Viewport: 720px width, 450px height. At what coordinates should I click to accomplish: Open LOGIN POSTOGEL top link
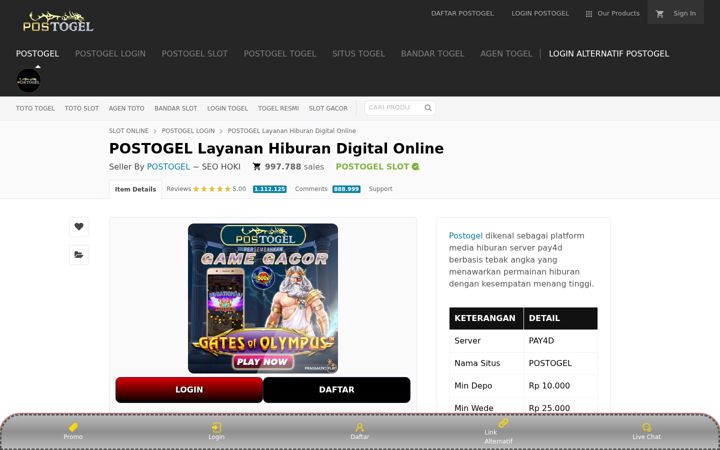[540, 13]
